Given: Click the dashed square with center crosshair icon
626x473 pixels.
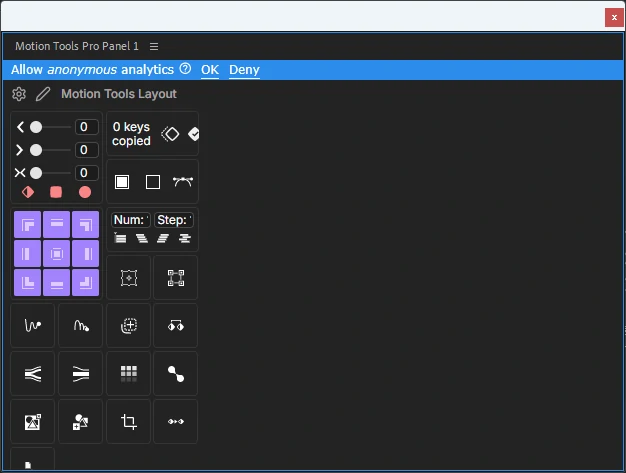Looking at the screenshot, I should click(x=129, y=278).
